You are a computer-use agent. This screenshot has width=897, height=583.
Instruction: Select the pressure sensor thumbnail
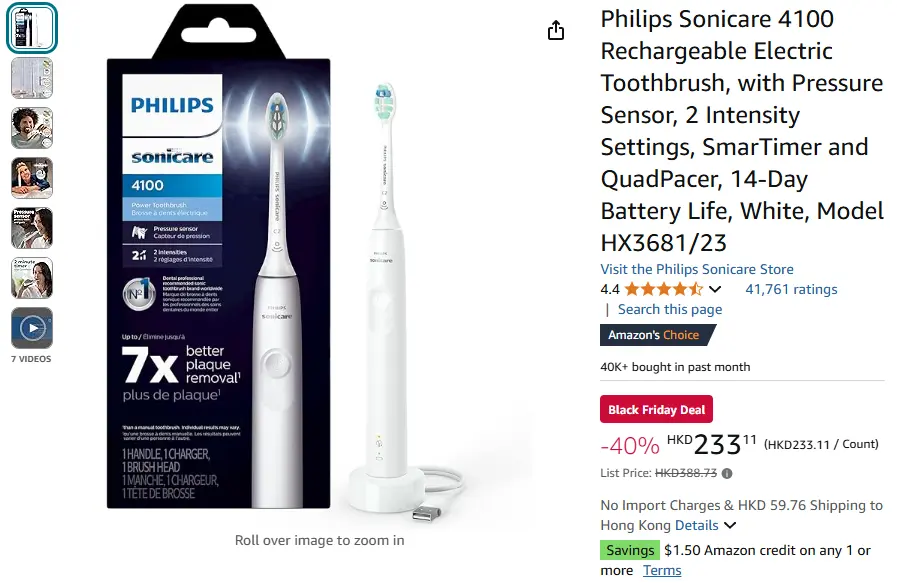click(32, 228)
